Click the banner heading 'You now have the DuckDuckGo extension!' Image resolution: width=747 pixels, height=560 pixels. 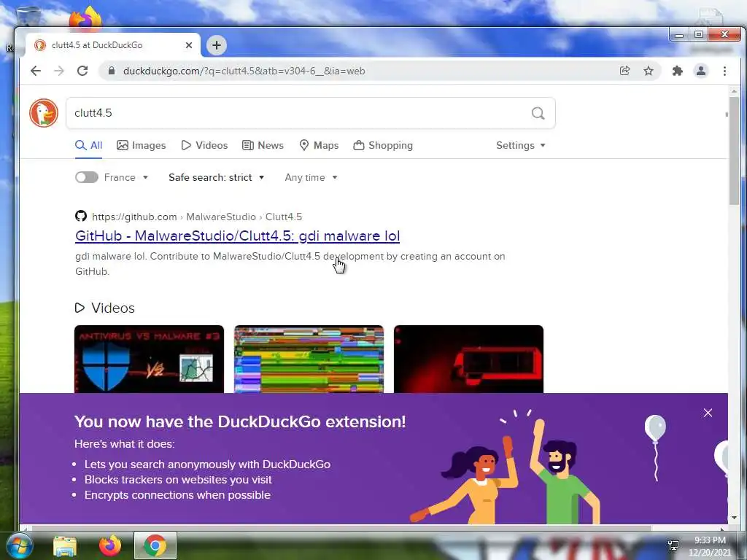click(x=240, y=421)
